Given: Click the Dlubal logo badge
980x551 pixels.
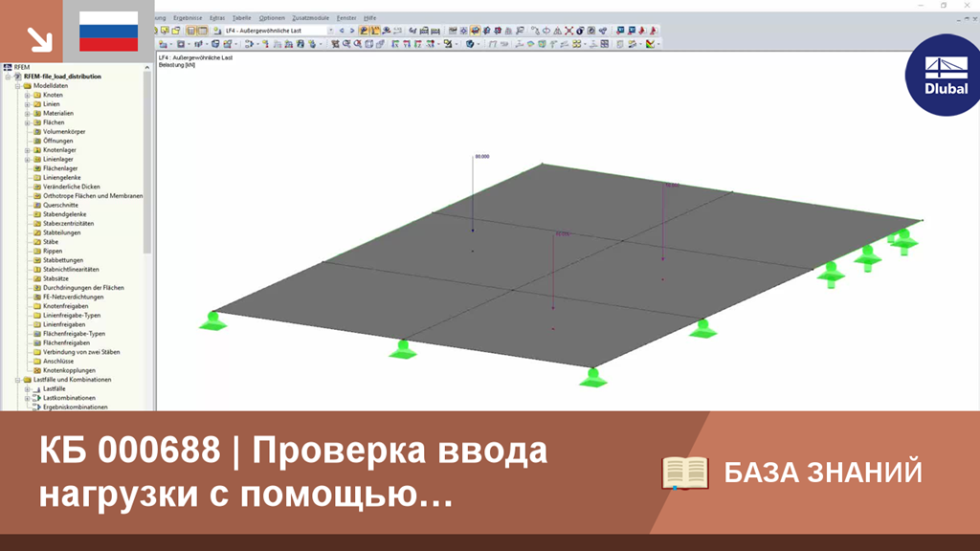Looking at the screenshot, I should tap(945, 75).
